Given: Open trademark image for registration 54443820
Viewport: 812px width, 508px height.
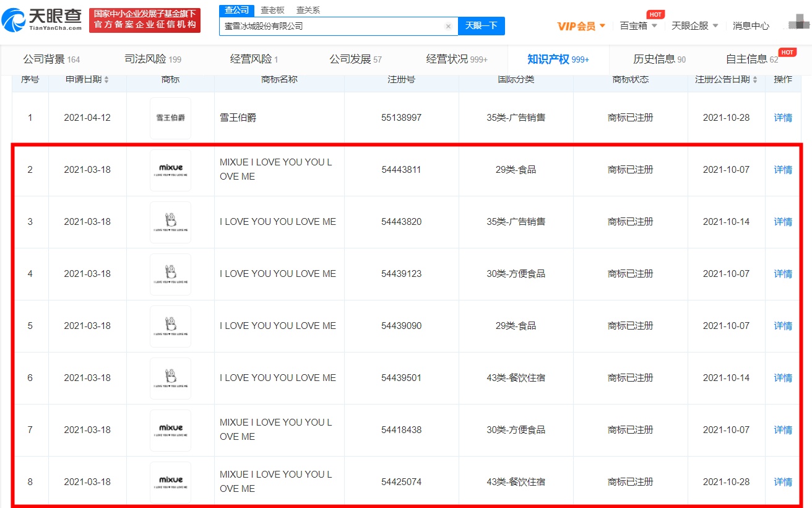Looking at the screenshot, I should 170,222.
